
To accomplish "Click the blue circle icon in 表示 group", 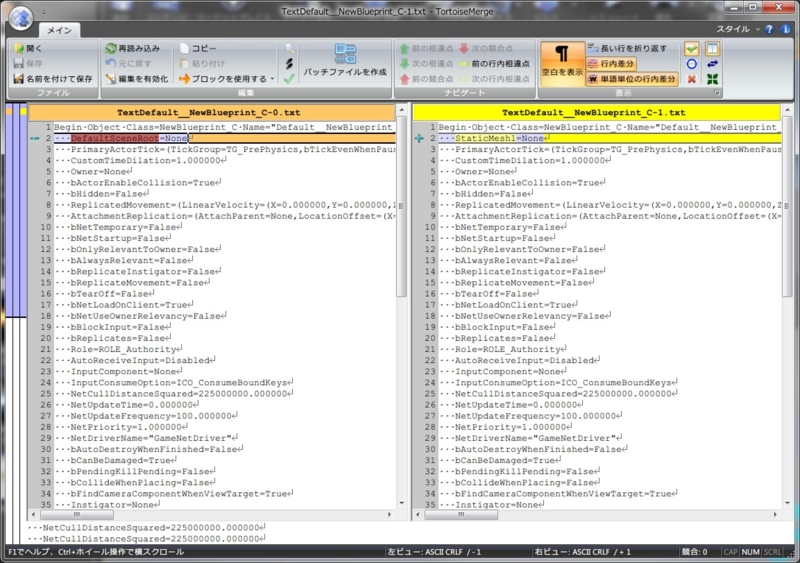I will tap(691, 64).
